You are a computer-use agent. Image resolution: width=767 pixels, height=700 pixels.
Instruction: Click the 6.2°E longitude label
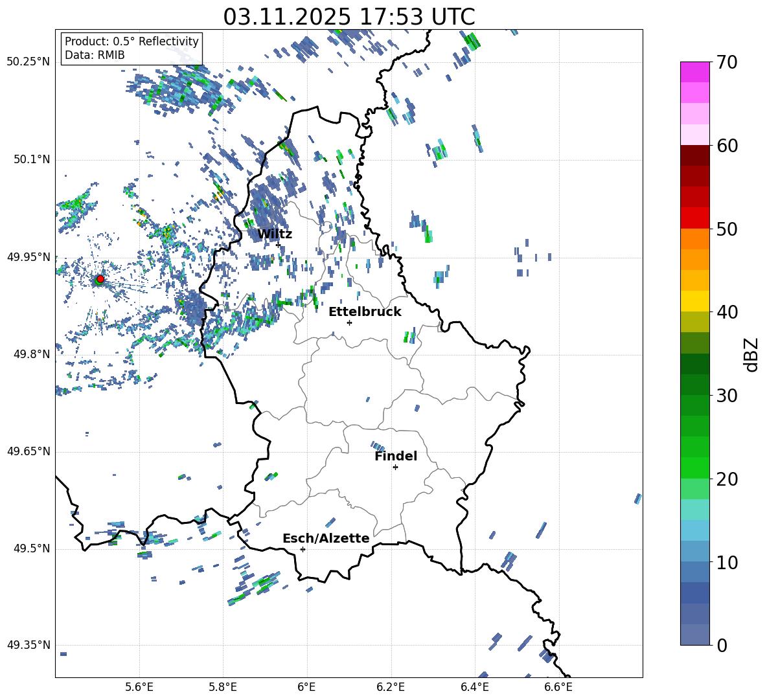391,687
